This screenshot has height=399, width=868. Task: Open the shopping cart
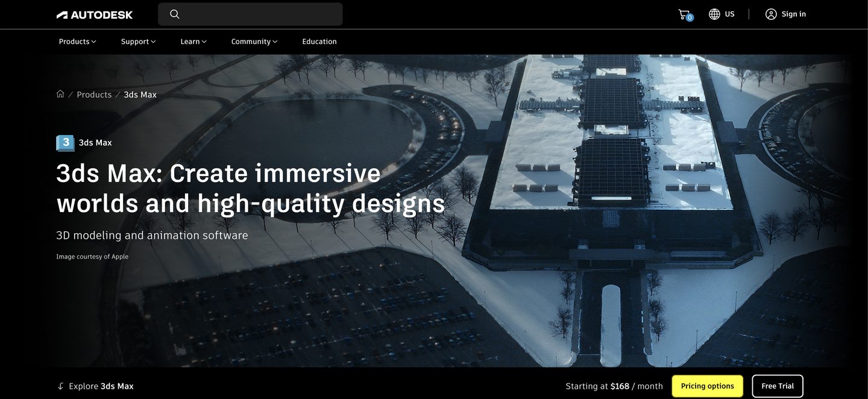coord(685,14)
